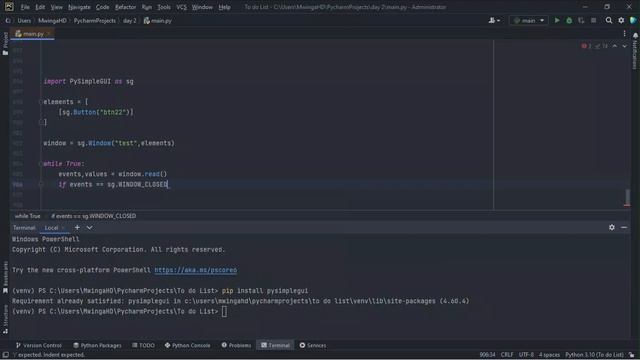The height and width of the screenshot is (360, 640).
Task: Open the 4 spaces indent settings
Action: tap(549, 355)
